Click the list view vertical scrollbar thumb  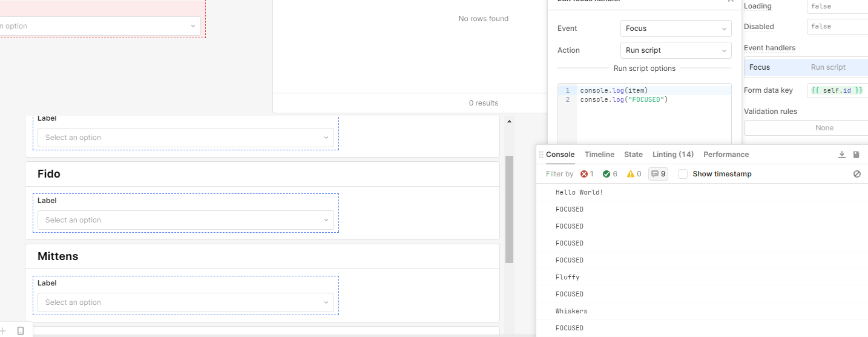click(509, 209)
